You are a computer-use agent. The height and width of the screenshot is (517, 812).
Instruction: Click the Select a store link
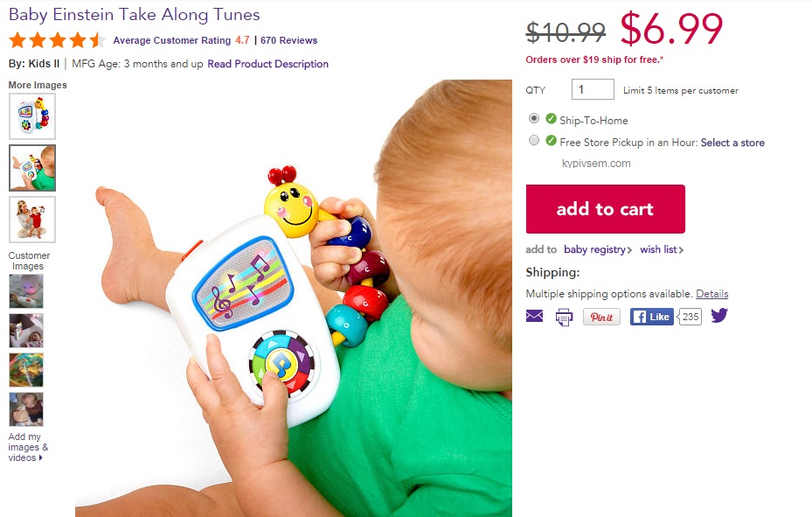732,143
